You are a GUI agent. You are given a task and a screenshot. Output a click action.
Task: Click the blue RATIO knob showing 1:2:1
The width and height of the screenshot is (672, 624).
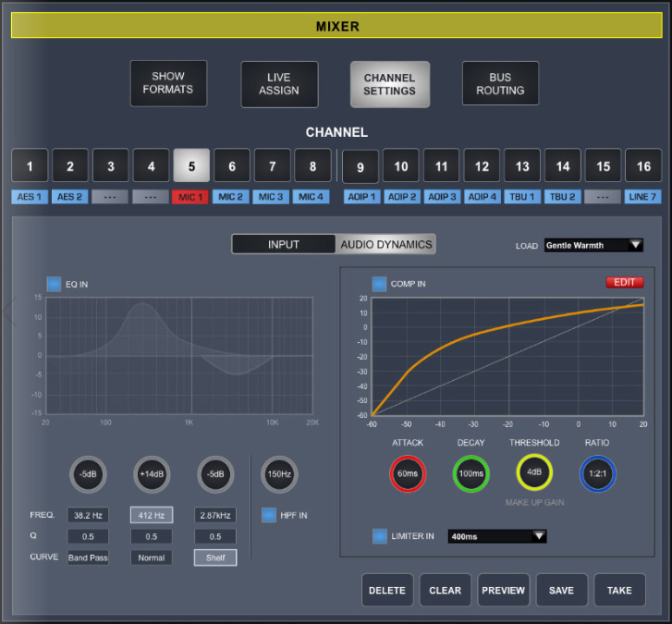pyautogui.click(x=597, y=473)
